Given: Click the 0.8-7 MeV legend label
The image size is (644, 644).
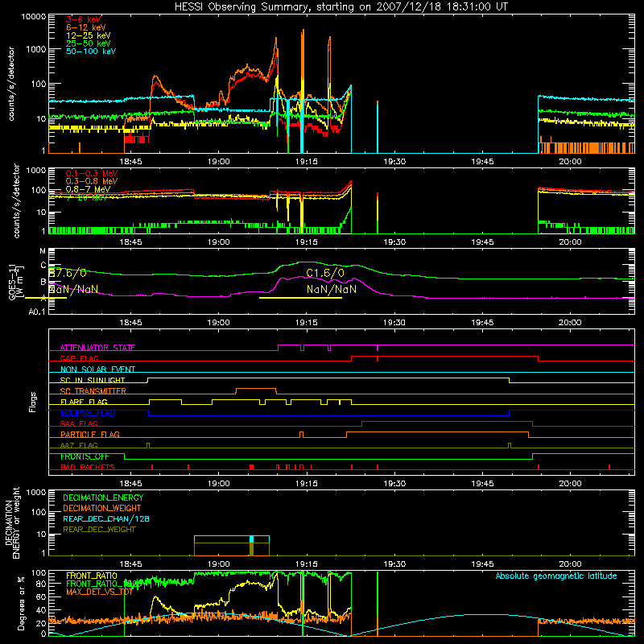Looking at the screenshot, I should pos(89,189).
